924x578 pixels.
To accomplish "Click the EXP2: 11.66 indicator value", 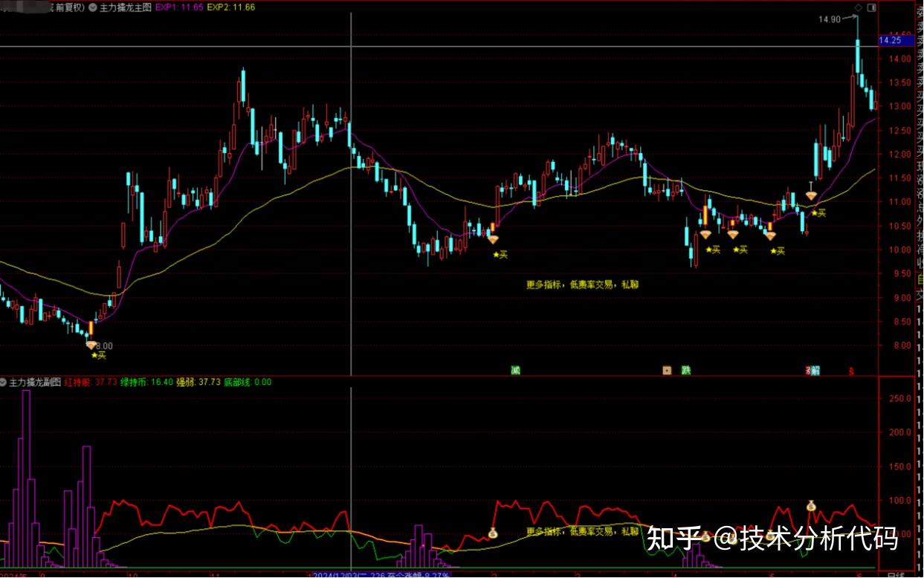I will [231, 7].
